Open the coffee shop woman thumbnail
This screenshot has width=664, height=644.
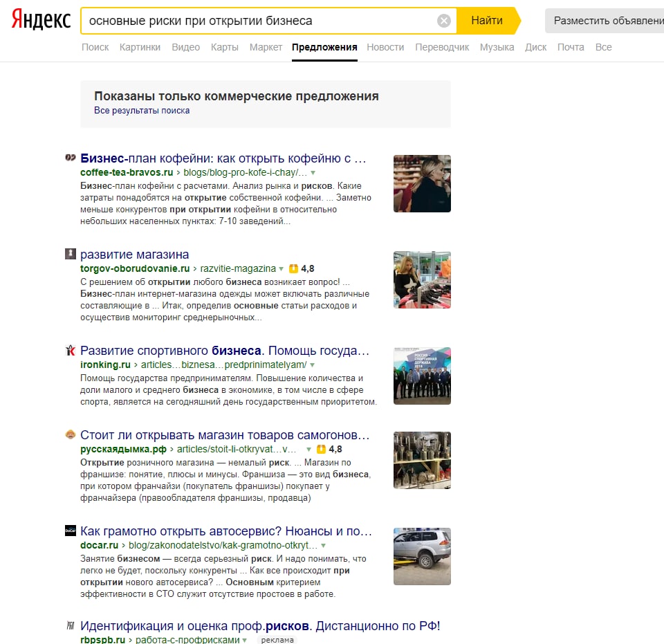coord(422,183)
